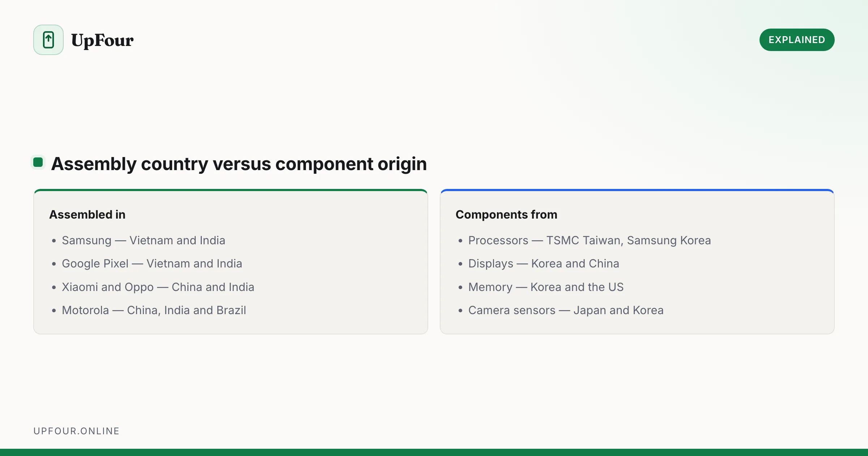Click the UpFour phone-arrow logo icon
Viewport: 868px width, 456px height.
(48, 40)
